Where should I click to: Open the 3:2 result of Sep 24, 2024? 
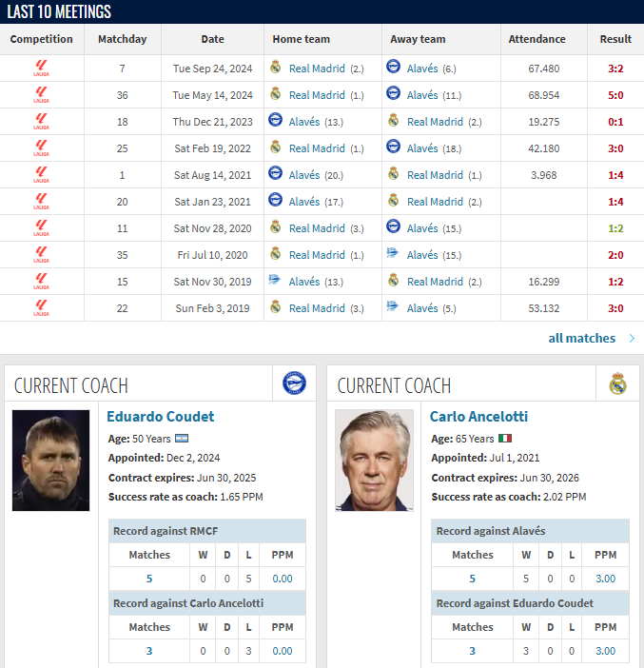coord(615,69)
